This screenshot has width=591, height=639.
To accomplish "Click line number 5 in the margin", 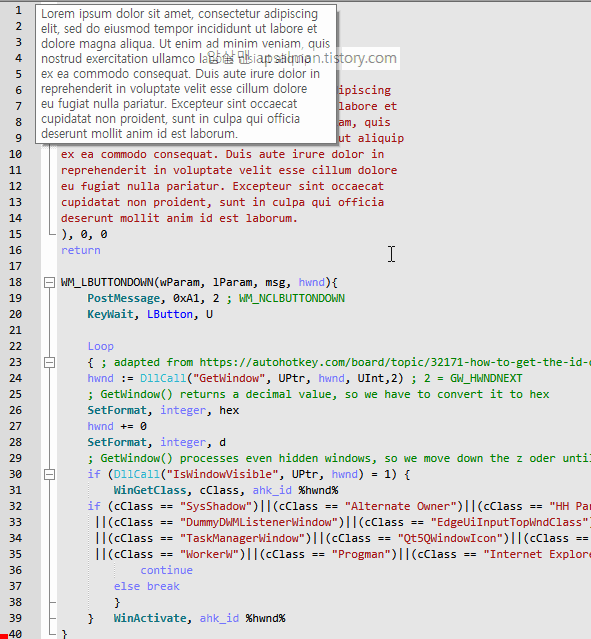I will 19,74.
